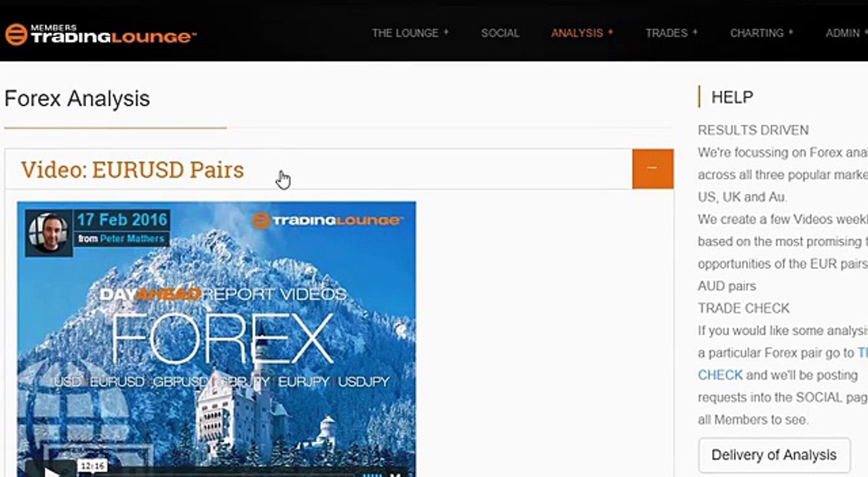This screenshot has width=868, height=477.
Task: Open the SOCIAL menu item
Action: pyautogui.click(x=500, y=32)
